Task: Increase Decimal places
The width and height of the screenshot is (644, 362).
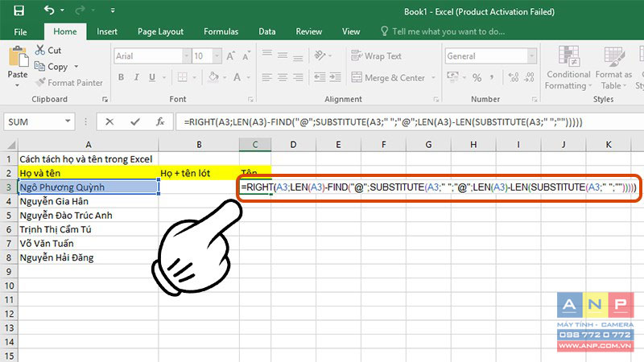Action: click(514, 77)
